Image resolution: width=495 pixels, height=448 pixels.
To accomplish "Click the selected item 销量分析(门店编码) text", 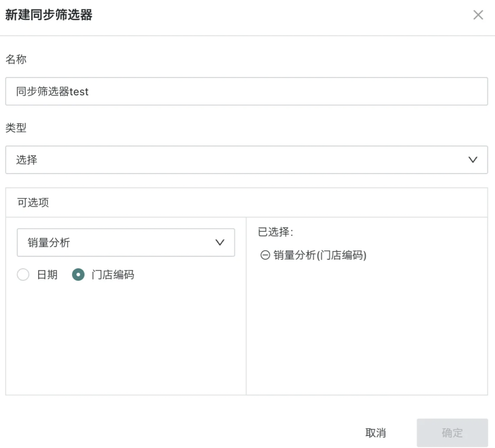I will pyautogui.click(x=320, y=255).
